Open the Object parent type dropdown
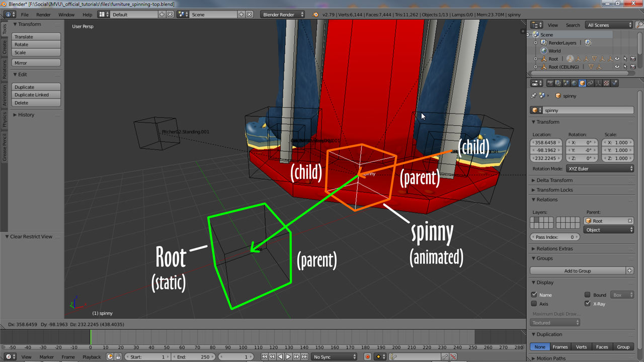The width and height of the screenshot is (644, 362). 609,230
